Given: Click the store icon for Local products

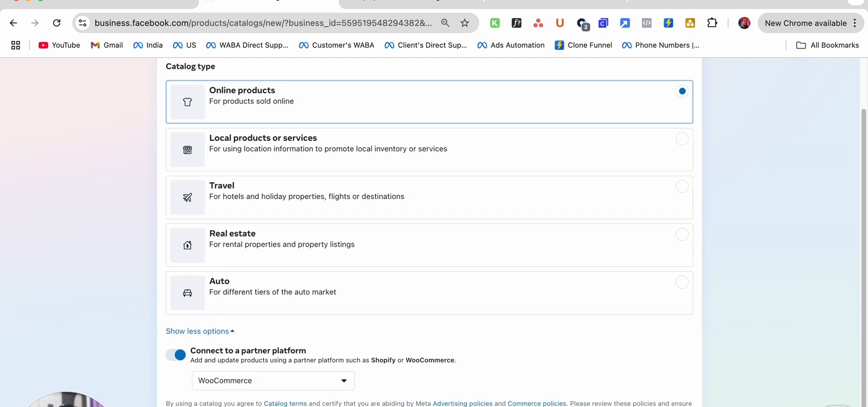Looking at the screenshot, I should point(187,150).
